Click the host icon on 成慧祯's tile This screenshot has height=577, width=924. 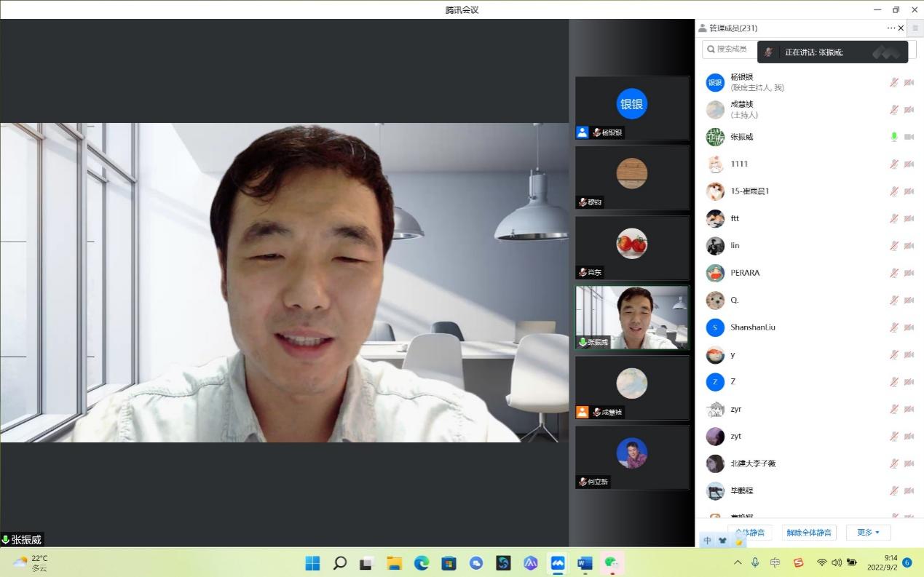(x=583, y=412)
